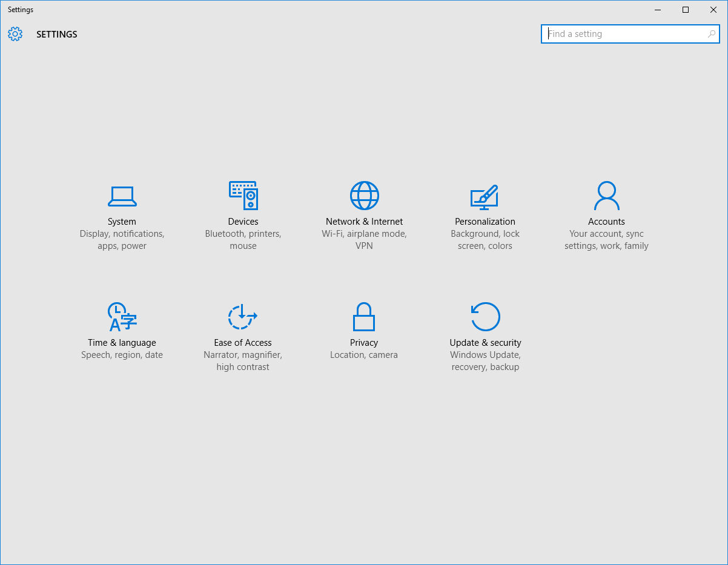Click 'Windows Update, recovery, backup' description
This screenshot has height=565, width=728.
click(x=485, y=361)
